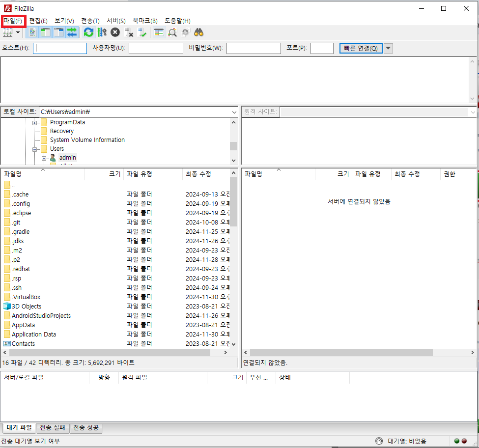Click the queue size indicator icon
Screen dimensions: 479x448
coord(379,441)
